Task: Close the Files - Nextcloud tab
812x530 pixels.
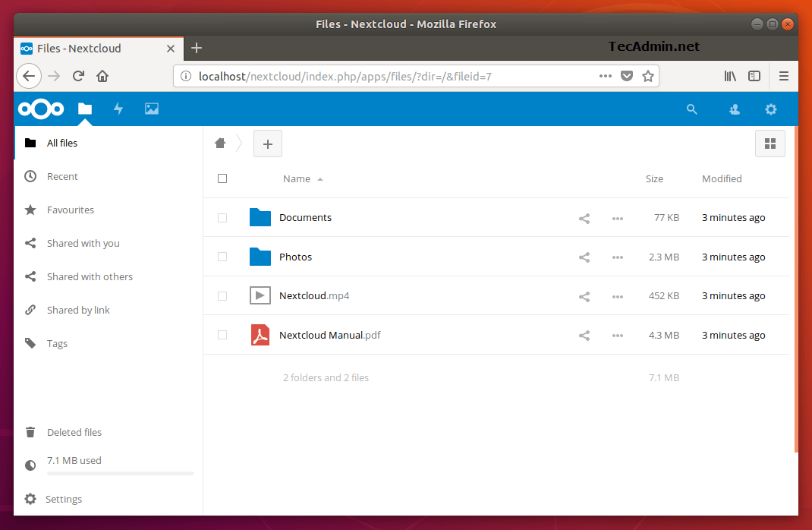Action: pos(171,49)
